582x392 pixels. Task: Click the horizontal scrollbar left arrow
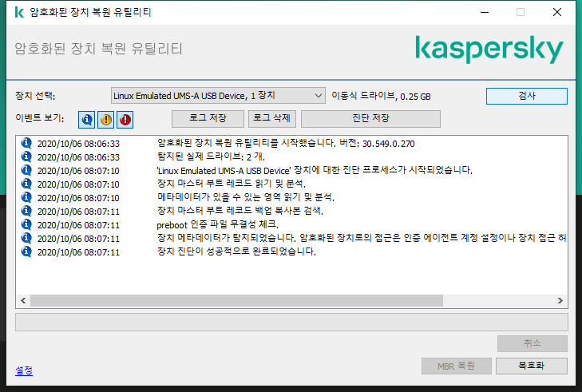[x=23, y=301]
